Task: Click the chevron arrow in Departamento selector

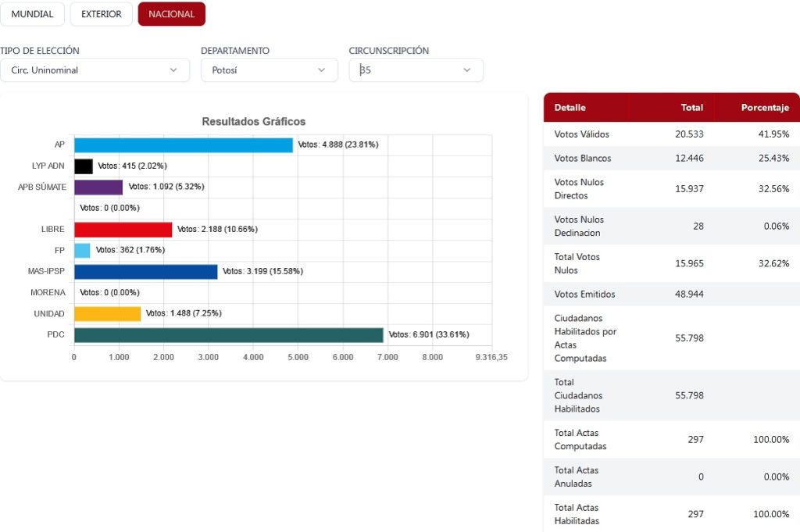Action: pyautogui.click(x=322, y=70)
